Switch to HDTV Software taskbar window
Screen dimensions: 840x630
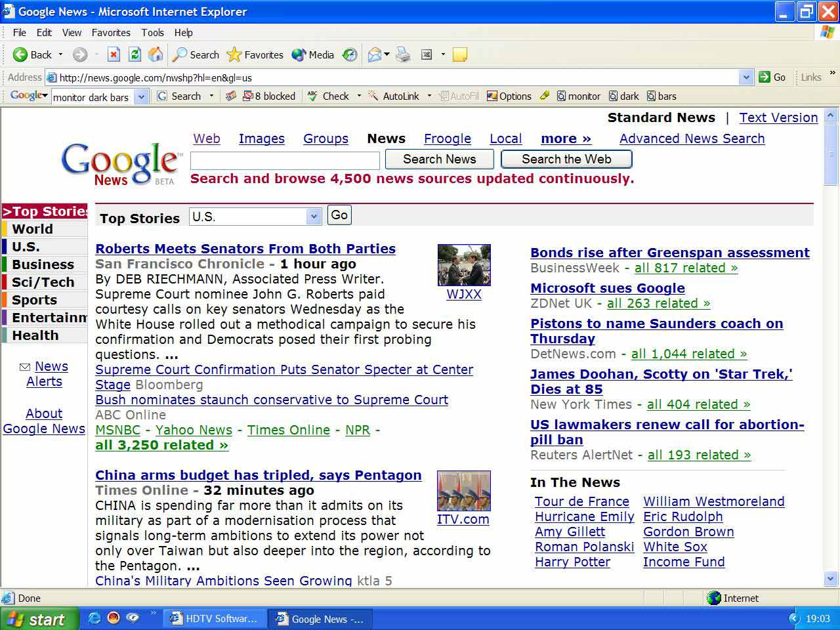coord(214,619)
